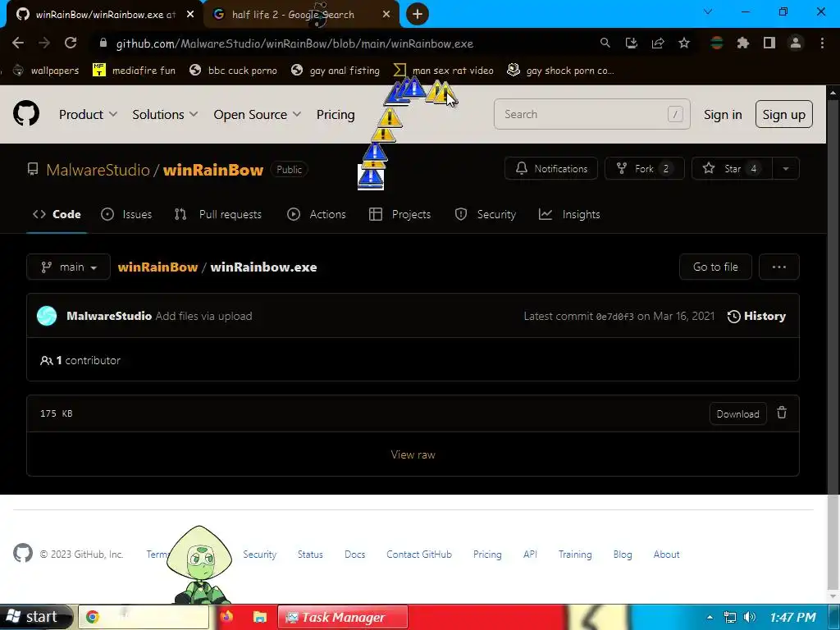This screenshot has height=630, width=840.
Task: Open the Projects tab
Action: pos(399,214)
